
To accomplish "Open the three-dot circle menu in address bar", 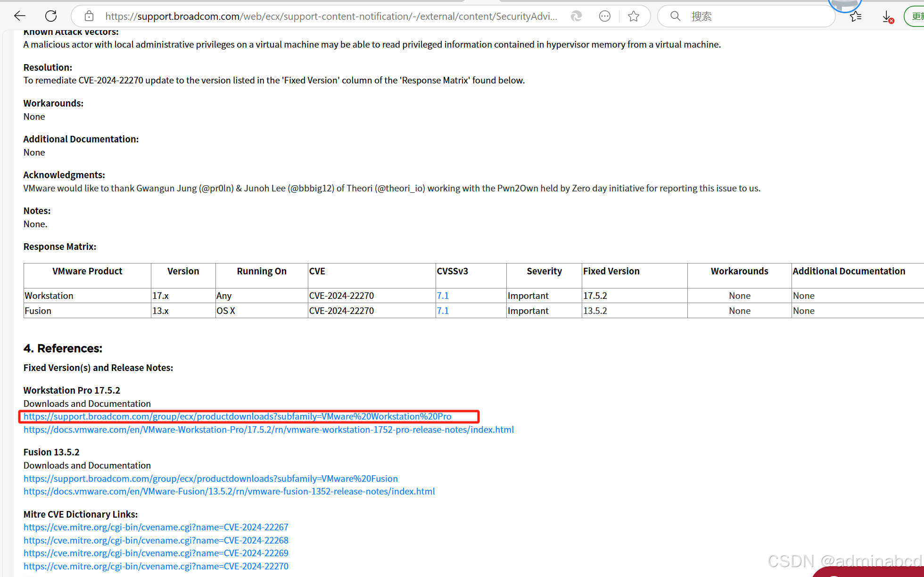I will point(605,16).
